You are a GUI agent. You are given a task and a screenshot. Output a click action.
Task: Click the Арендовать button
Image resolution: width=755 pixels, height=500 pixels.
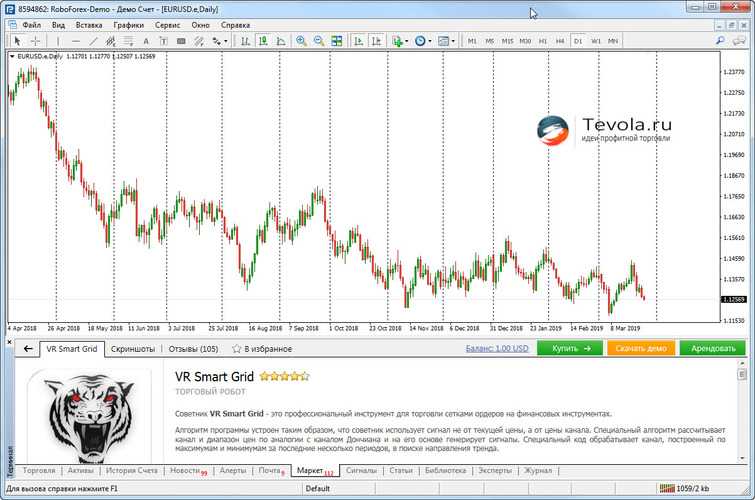[713, 348]
